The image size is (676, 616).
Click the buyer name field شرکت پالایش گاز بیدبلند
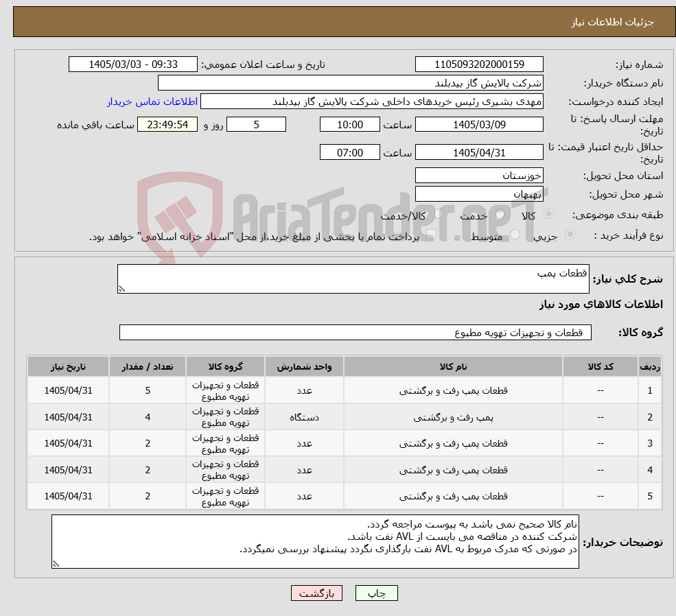tap(351, 83)
